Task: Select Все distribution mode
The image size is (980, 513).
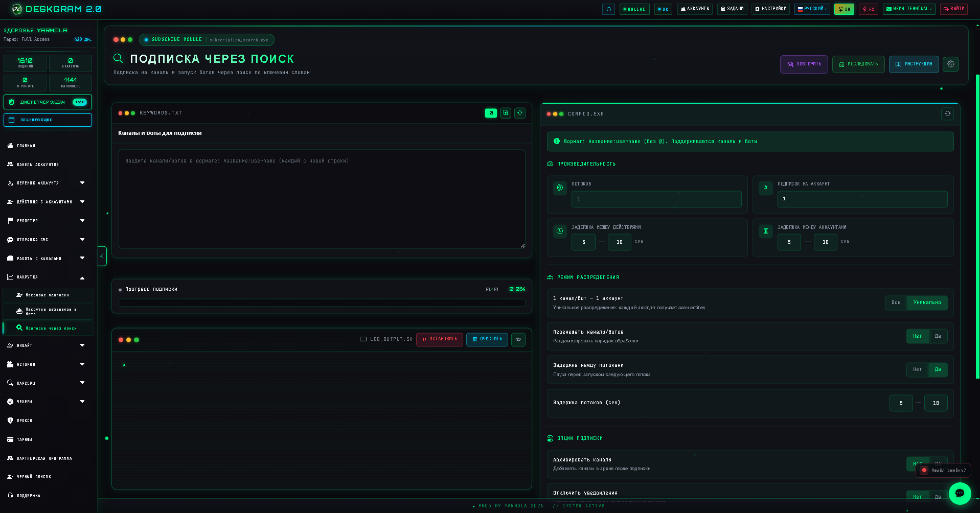Action: coord(896,302)
